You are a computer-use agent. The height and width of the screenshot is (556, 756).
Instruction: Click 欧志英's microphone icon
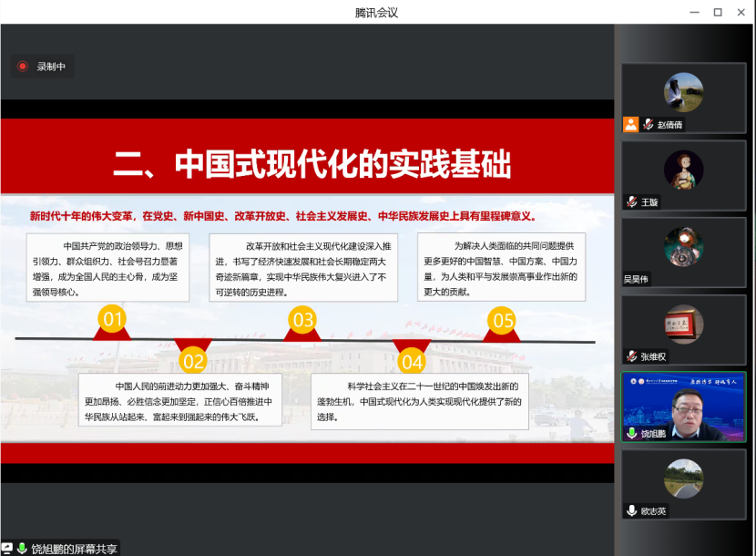(630, 510)
